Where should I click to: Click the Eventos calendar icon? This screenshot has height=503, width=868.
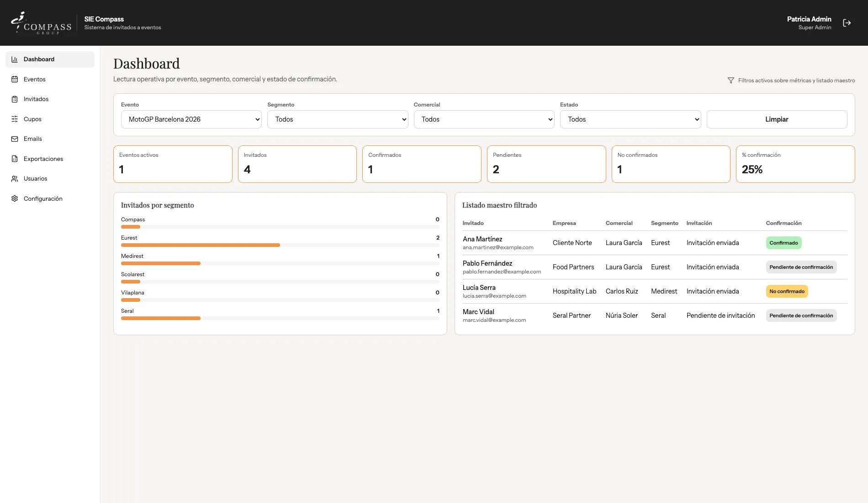(x=15, y=79)
